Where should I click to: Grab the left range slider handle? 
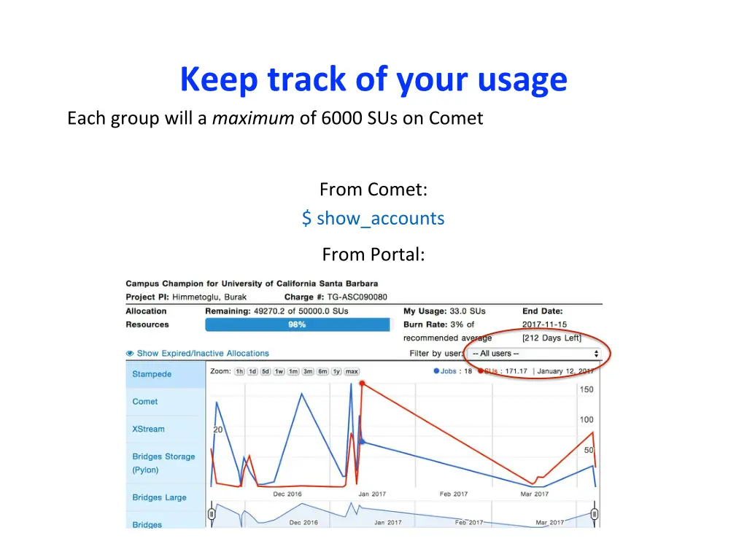212,514
